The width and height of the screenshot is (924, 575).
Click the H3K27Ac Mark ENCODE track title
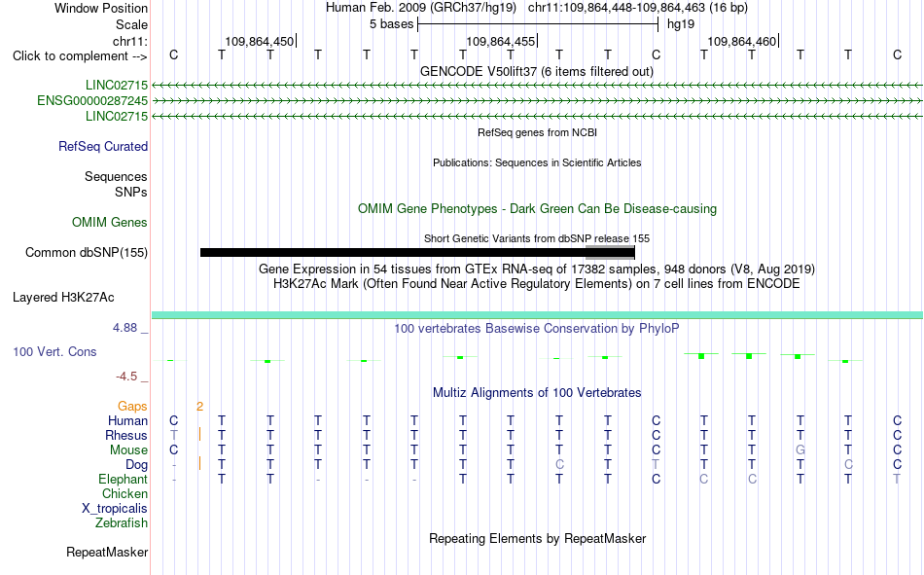pyautogui.click(x=537, y=284)
